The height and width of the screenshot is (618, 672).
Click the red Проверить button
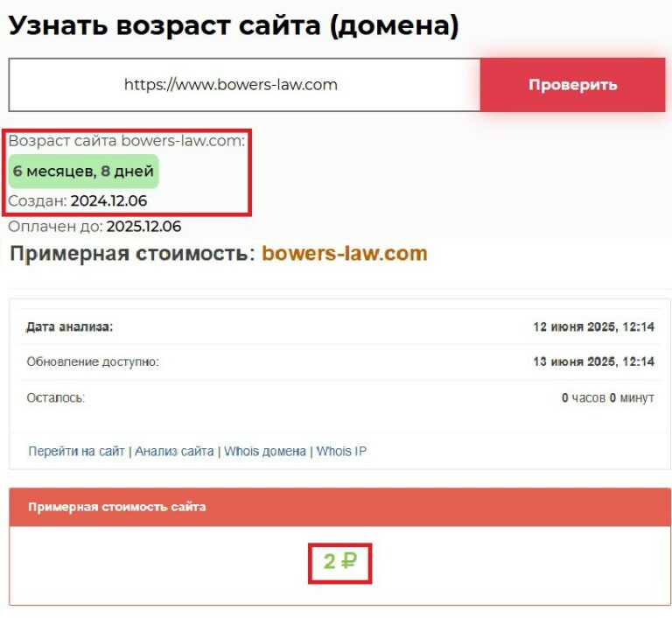point(572,85)
